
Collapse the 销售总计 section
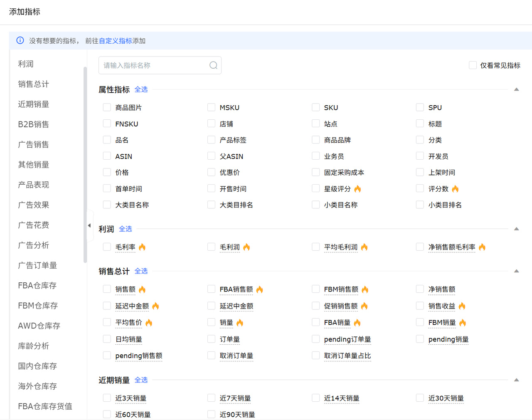[x=516, y=271]
